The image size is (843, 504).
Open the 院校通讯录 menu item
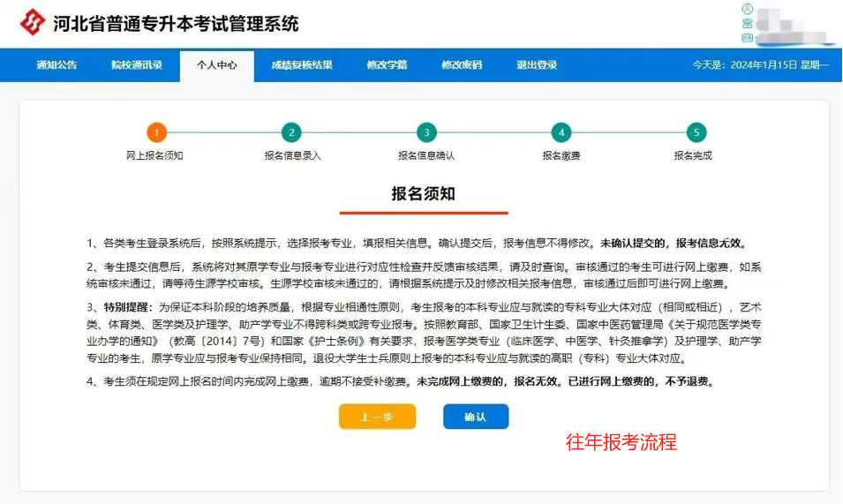point(137,65)
